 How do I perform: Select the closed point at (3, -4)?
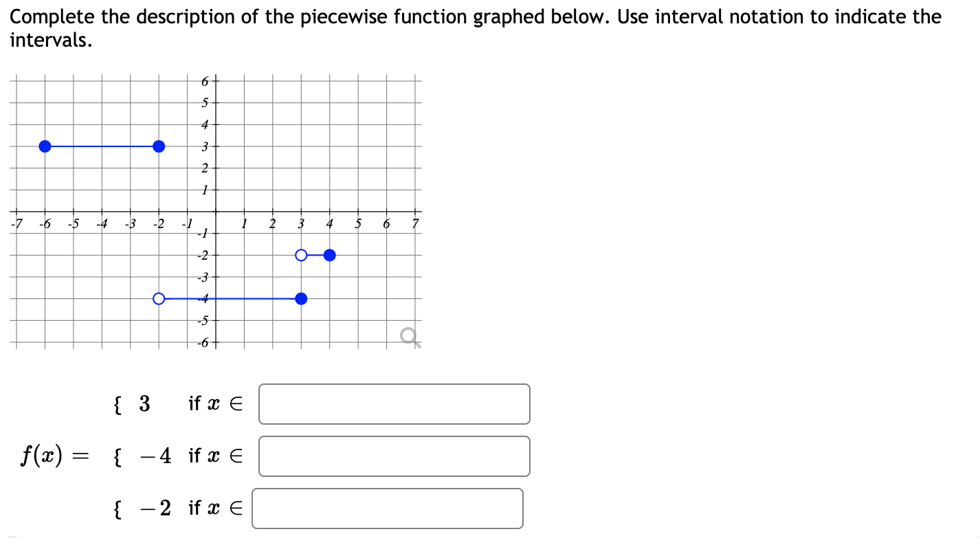click(301, 298)
